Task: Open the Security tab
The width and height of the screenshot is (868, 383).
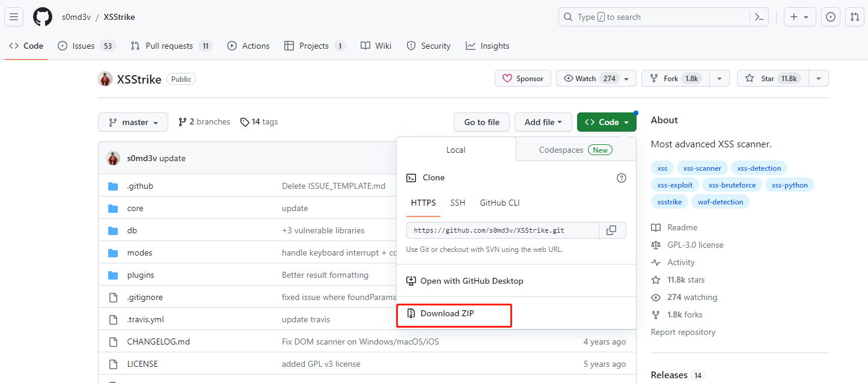Action: pyautogui.click(x=429, y=46)
